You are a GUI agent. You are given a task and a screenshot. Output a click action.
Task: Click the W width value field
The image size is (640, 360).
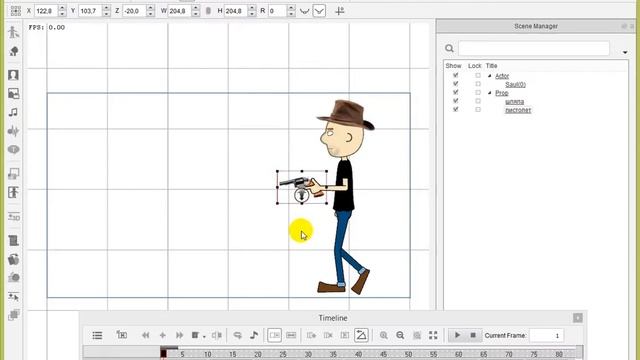click(180, 11)
